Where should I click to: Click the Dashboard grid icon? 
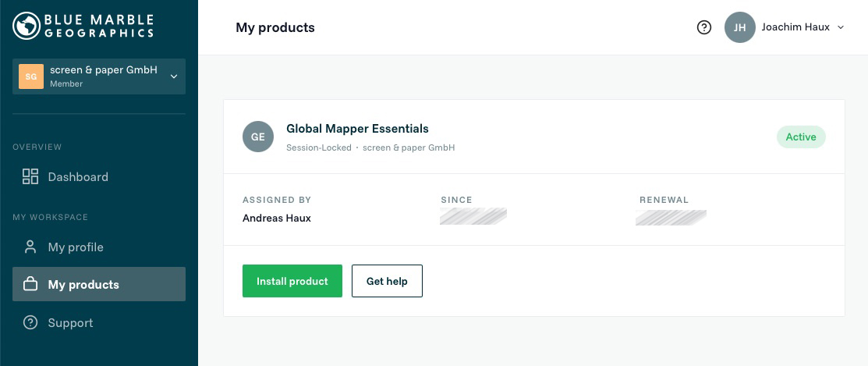pyautogui.click(x=30, y=176)
